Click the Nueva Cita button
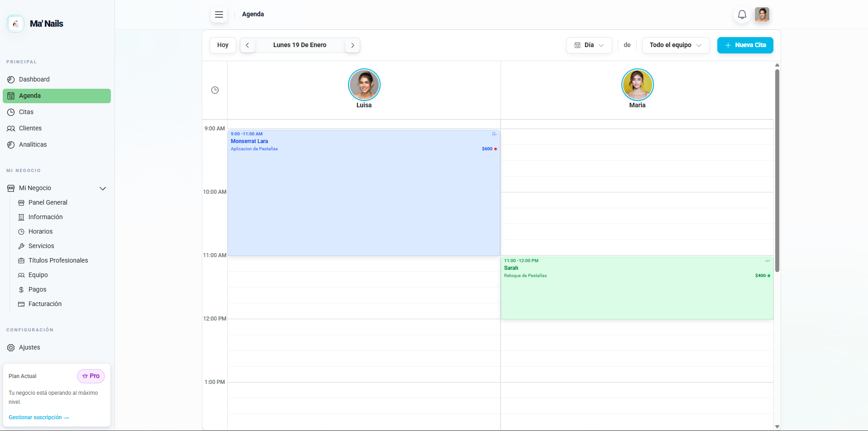 (x=745, y=45)
